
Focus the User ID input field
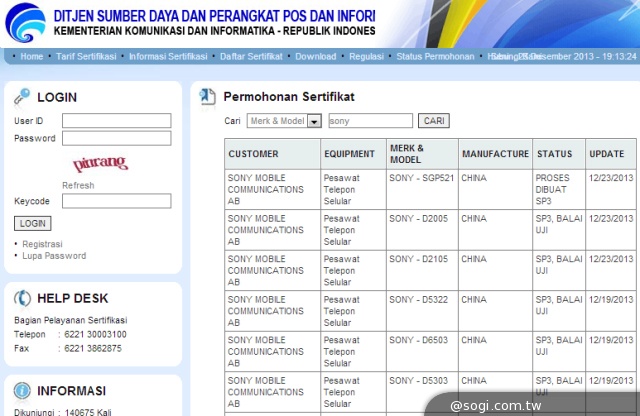[x=116, y=121]
